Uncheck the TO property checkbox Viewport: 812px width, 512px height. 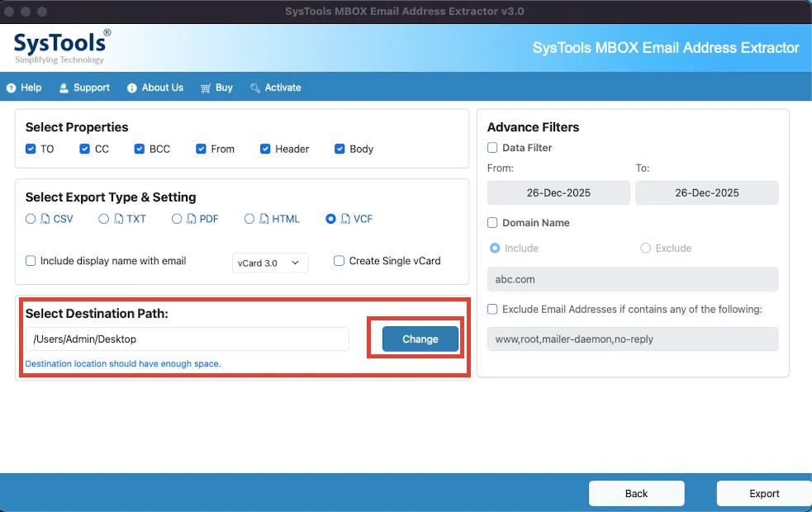(x=31, y=149)
